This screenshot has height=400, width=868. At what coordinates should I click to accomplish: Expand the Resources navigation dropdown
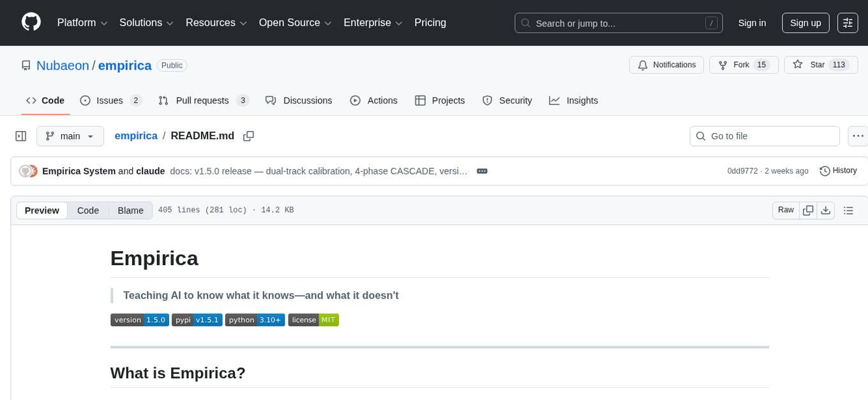[x=216, y=22]
